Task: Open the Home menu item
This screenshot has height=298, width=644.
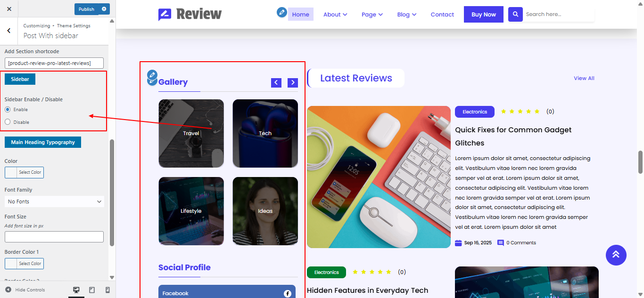Action: [301, 15]
